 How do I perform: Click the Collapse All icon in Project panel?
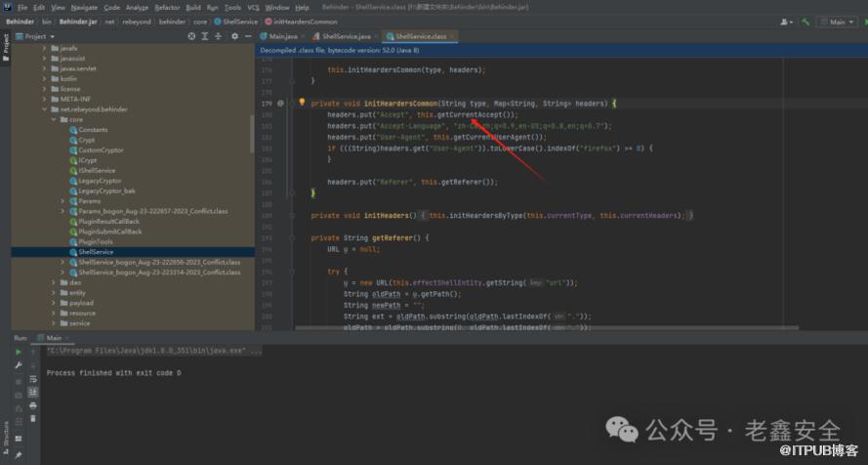(218, 36)
